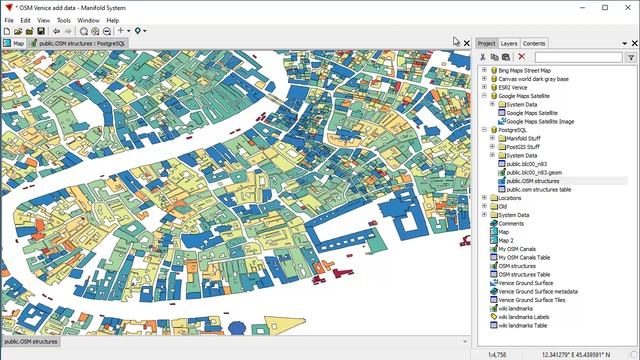
Task: Click the coordinate readout in status bar
Action: point(576,355)
